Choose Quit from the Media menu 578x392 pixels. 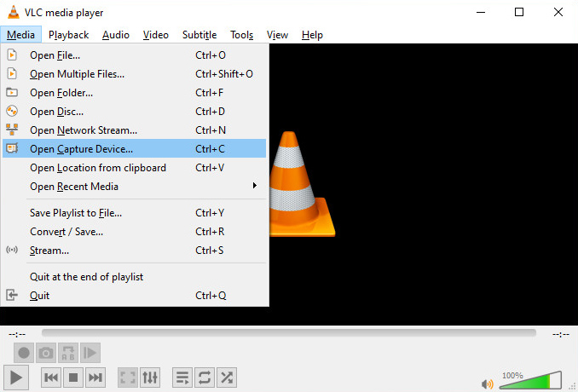134,296
